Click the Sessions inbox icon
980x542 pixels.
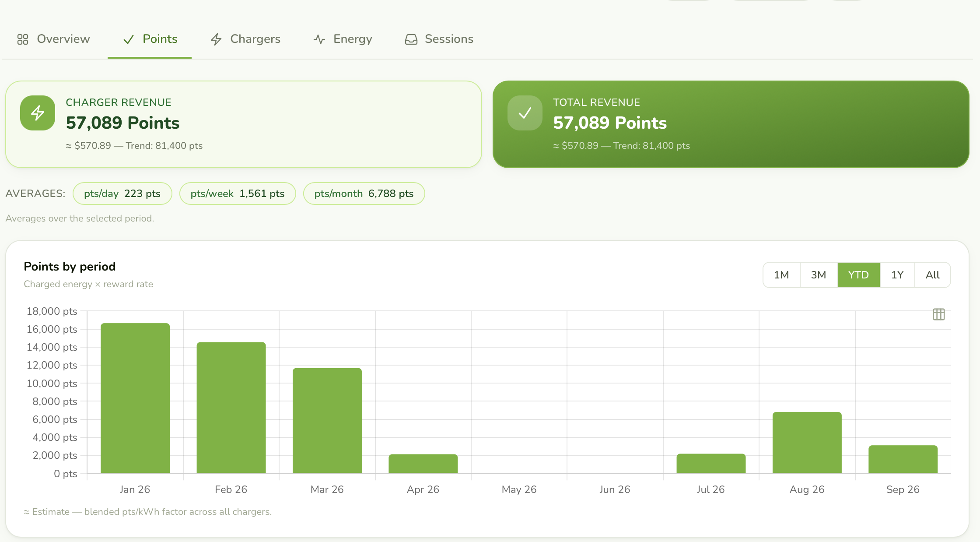click(411, 39)
